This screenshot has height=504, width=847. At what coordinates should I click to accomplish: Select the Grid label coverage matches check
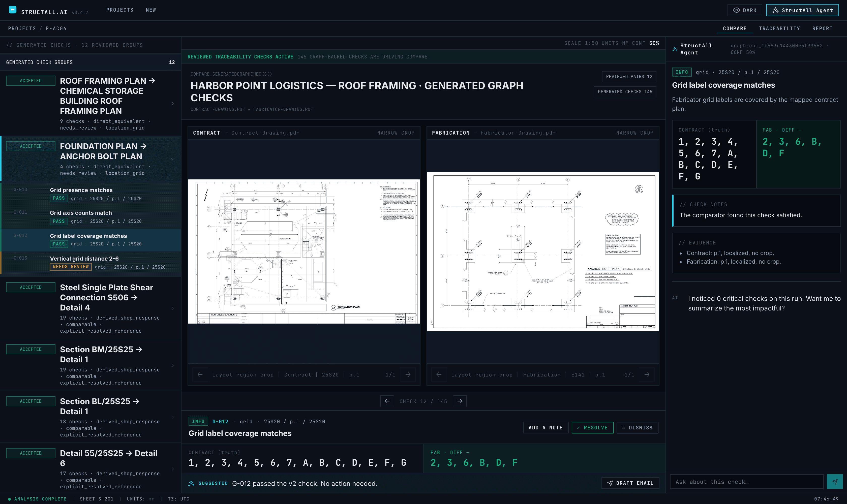(x=91, y=240)
